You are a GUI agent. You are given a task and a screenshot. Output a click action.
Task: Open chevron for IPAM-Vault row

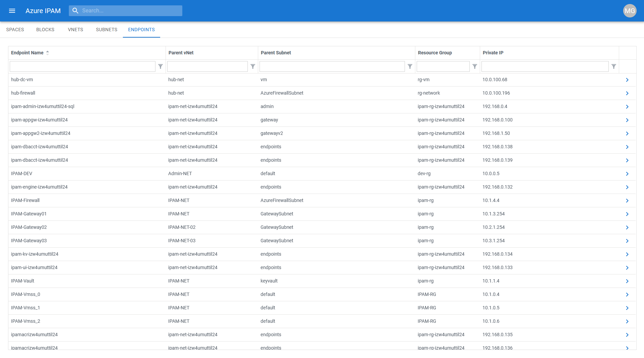627,281
